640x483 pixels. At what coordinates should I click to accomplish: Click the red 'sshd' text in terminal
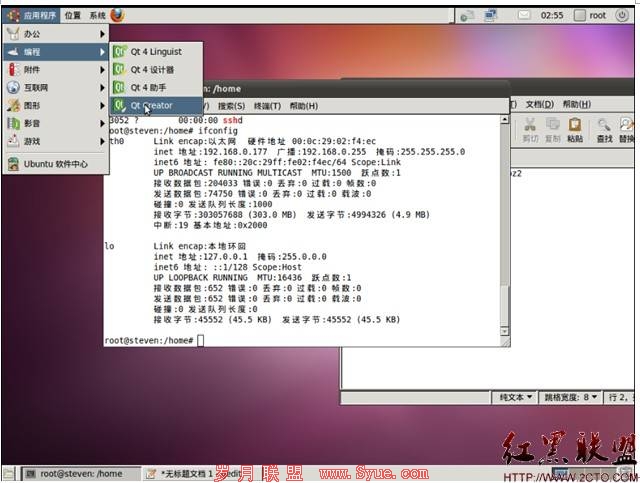233,120
